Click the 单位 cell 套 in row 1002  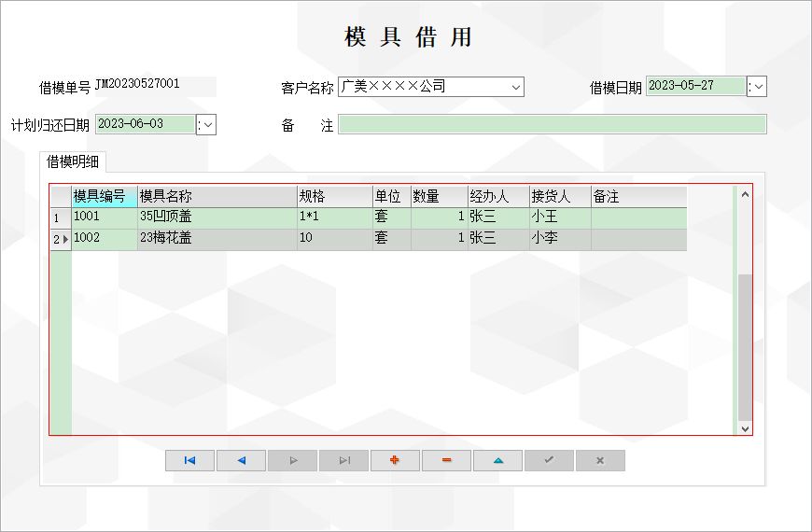pos(391,240)
